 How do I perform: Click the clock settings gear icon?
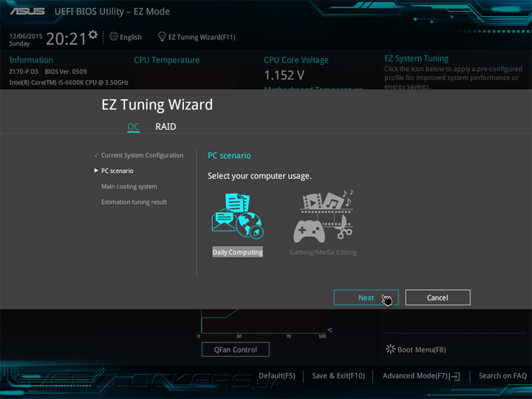pos(93,35)
